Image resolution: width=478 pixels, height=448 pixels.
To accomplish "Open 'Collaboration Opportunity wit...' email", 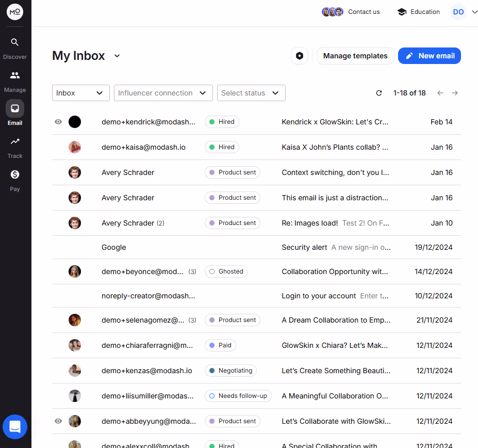I will [335, 271].
